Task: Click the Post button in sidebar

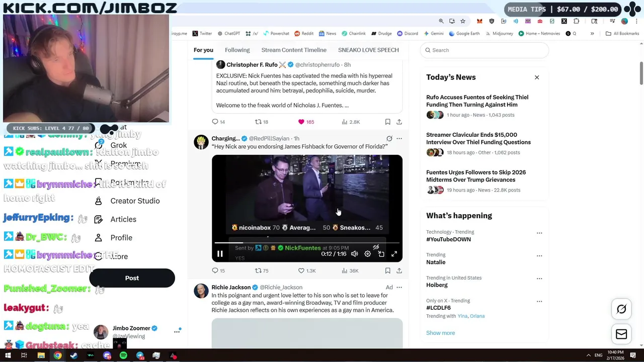Action: (x=132, y=278)
